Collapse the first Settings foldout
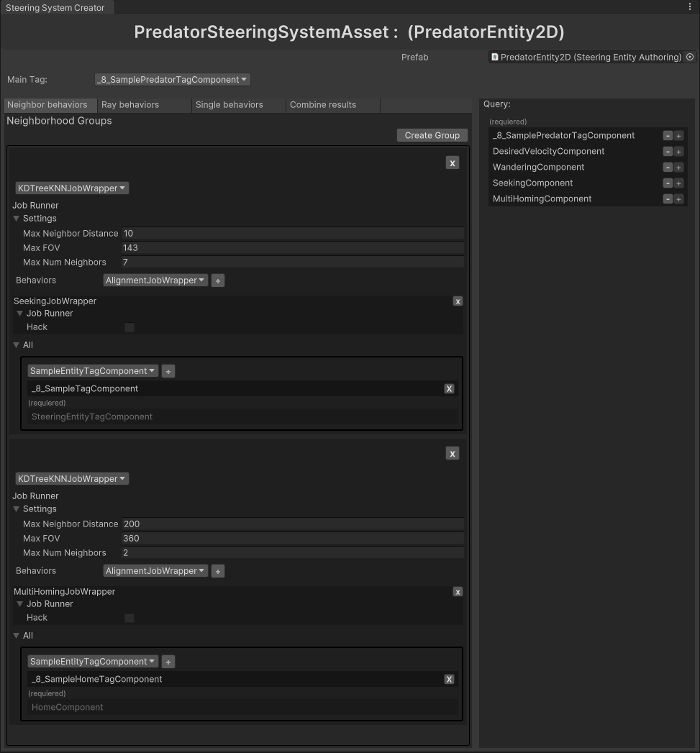700x753 pixels. [17, 219]
